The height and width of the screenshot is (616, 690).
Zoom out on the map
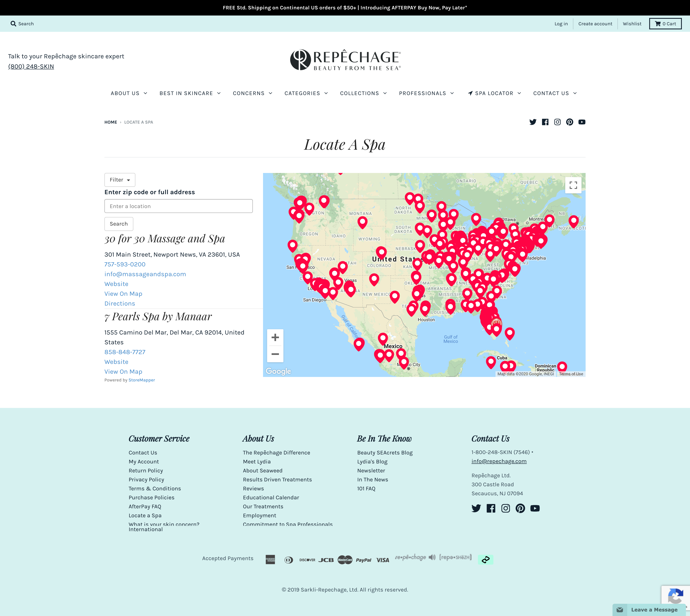pyautogui.click(x=275, y=354)
